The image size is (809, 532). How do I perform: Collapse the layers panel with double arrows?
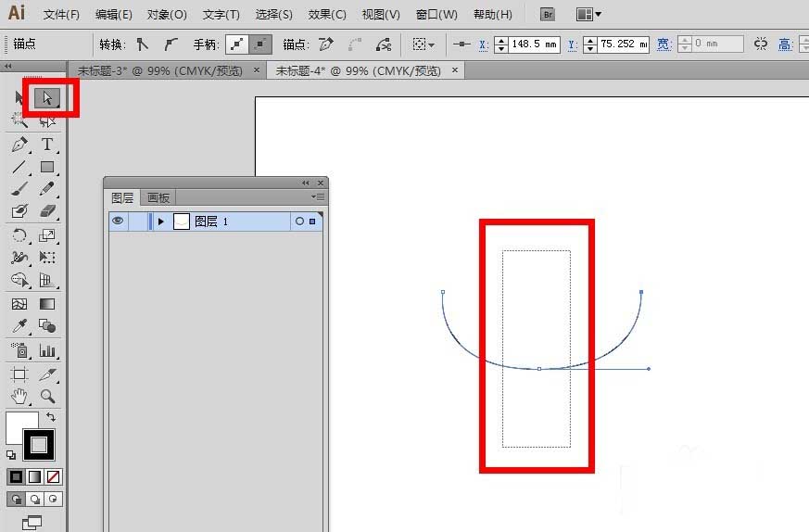(306, 183)
